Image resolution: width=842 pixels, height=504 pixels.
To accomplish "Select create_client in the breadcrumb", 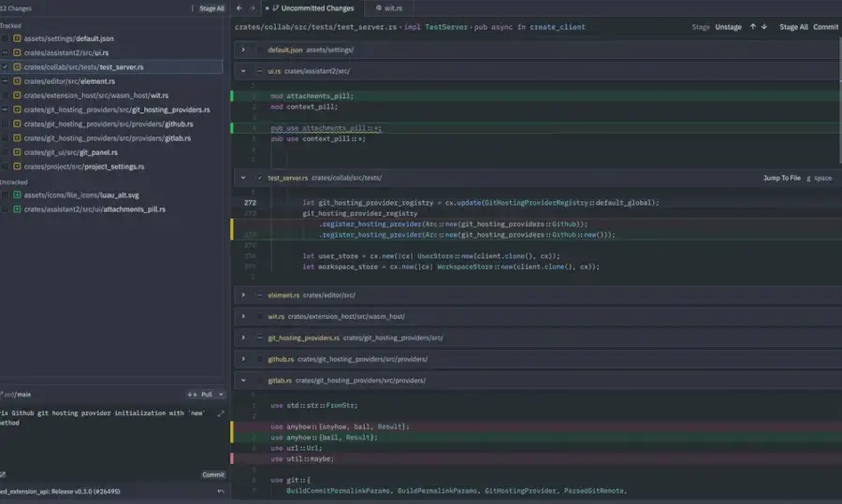I will (x=558, y=27).
